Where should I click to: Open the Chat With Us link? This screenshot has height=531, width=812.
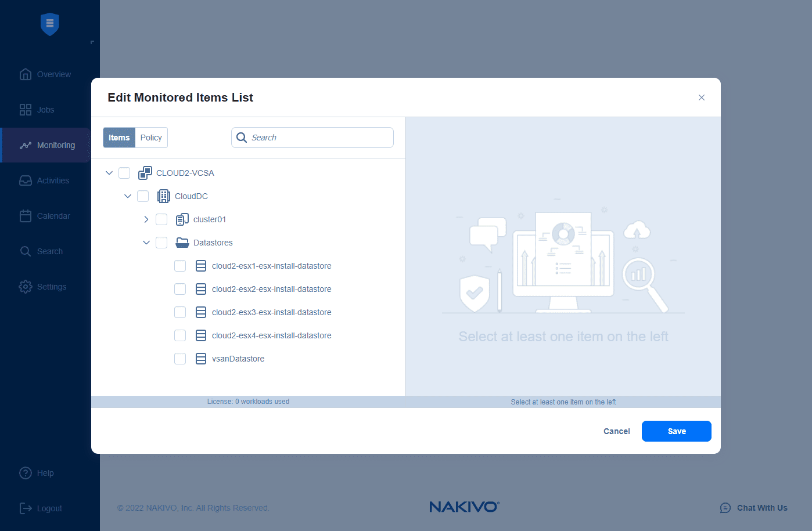pos(762,508)
